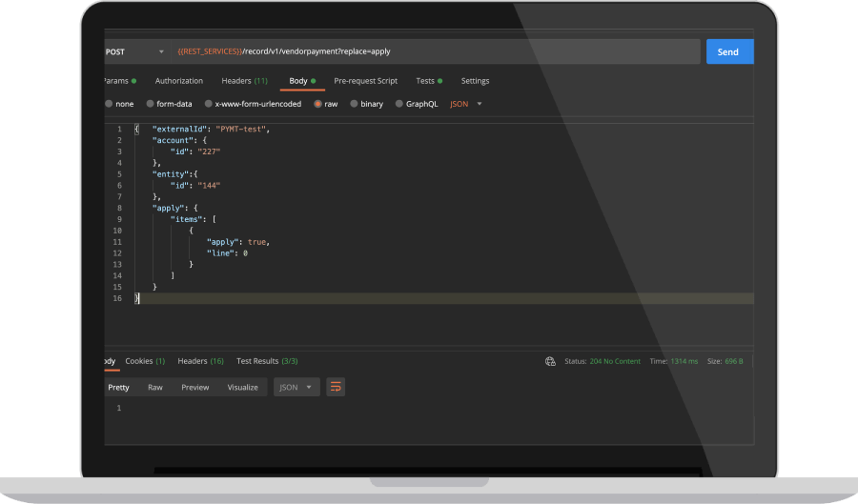This screenshot has height=504, width=858.
Task: Click the "items": [ line
Action: coord(194,220)
